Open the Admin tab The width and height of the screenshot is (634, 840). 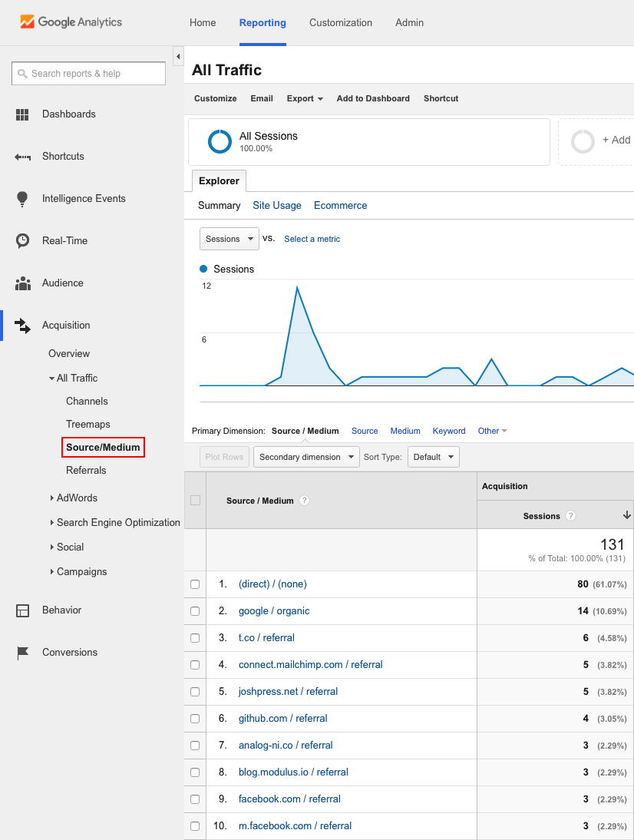click(409, 22)
